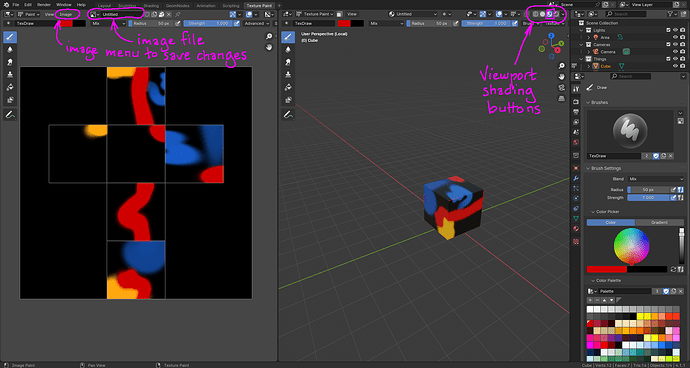The height and width of the screenshot is (368, 690).
Task: Toggle camera view in the 3D viewport
Action: 562,87
